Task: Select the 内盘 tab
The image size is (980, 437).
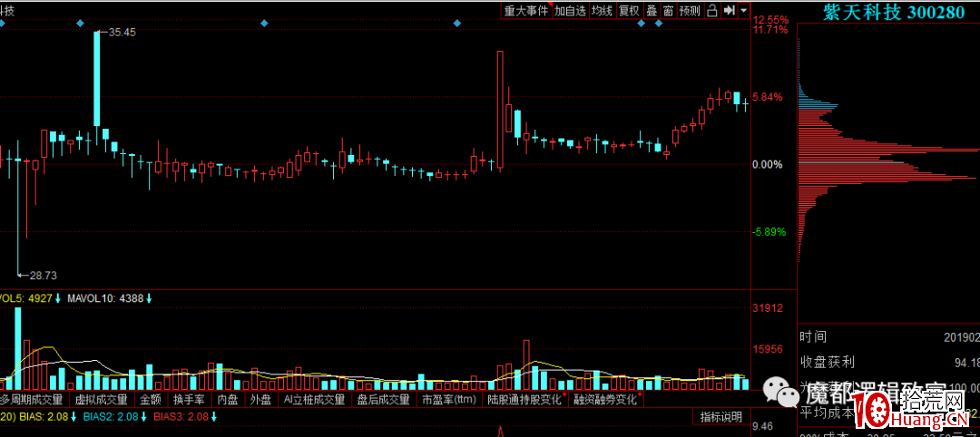Action: [227, 399]
